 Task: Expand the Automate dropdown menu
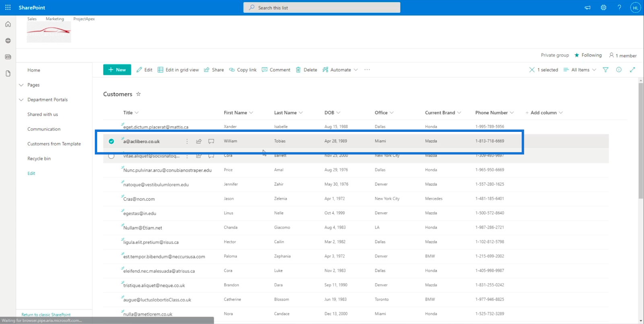click(x=341, y=70)
